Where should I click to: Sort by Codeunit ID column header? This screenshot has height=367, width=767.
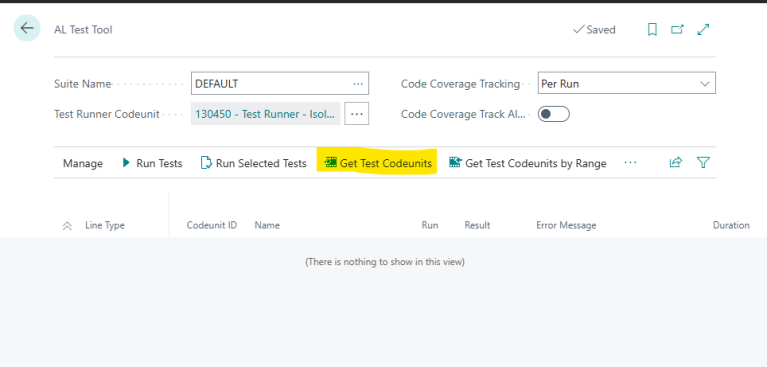[212, 226]
